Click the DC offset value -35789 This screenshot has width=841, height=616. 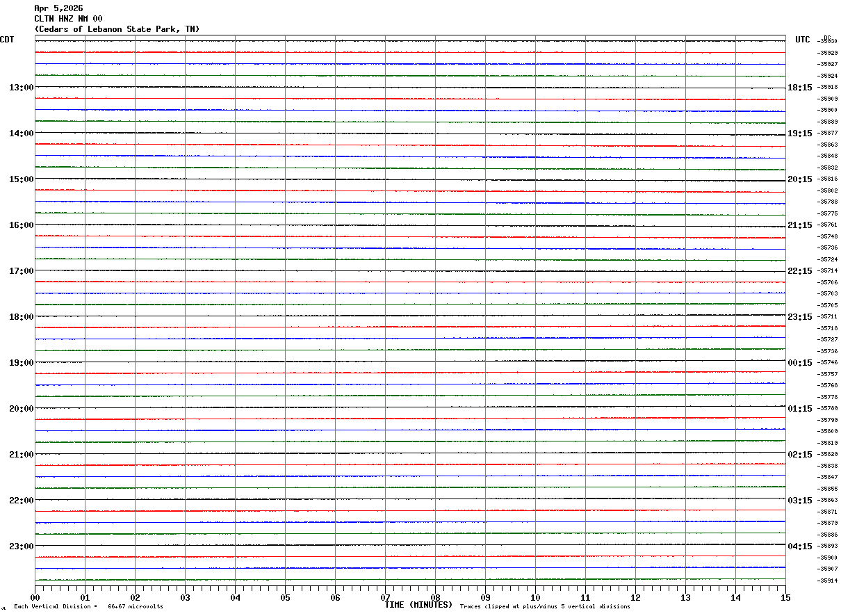pyautogui.click(x=828, y=408)
